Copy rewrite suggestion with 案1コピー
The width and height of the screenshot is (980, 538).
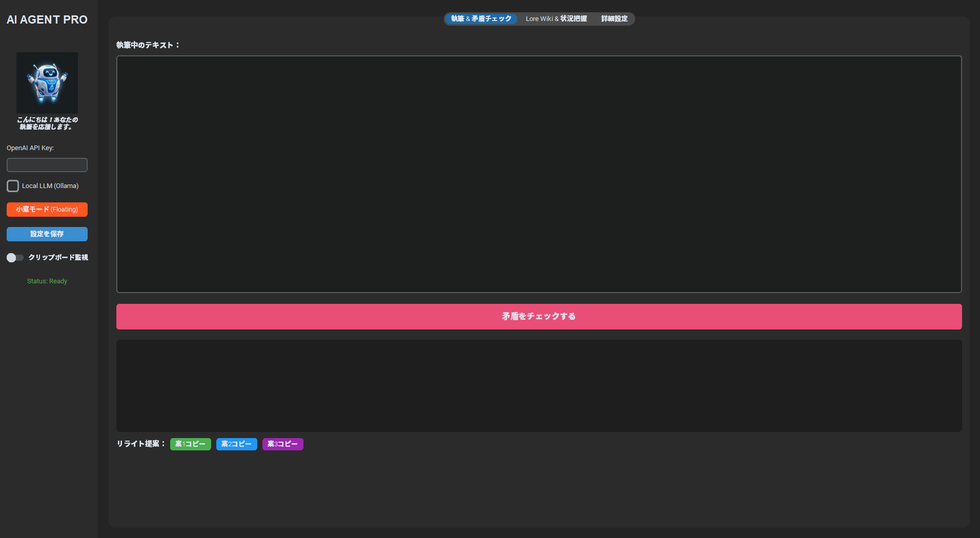(x=190, y=444)
